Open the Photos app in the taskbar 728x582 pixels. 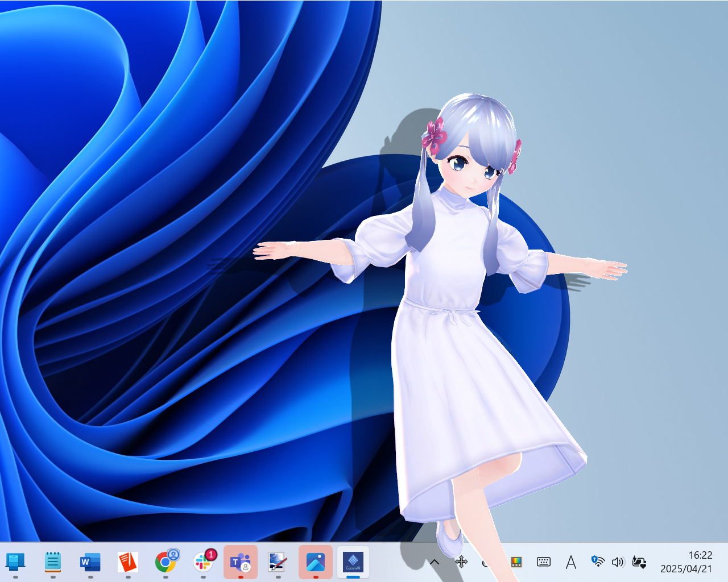[315, 563]
